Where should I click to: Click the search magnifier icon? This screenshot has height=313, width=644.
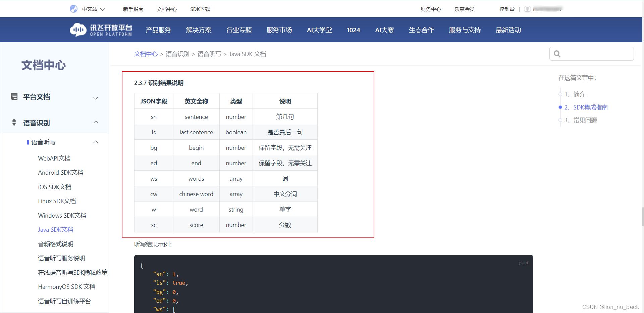click(x=557, y=54)
